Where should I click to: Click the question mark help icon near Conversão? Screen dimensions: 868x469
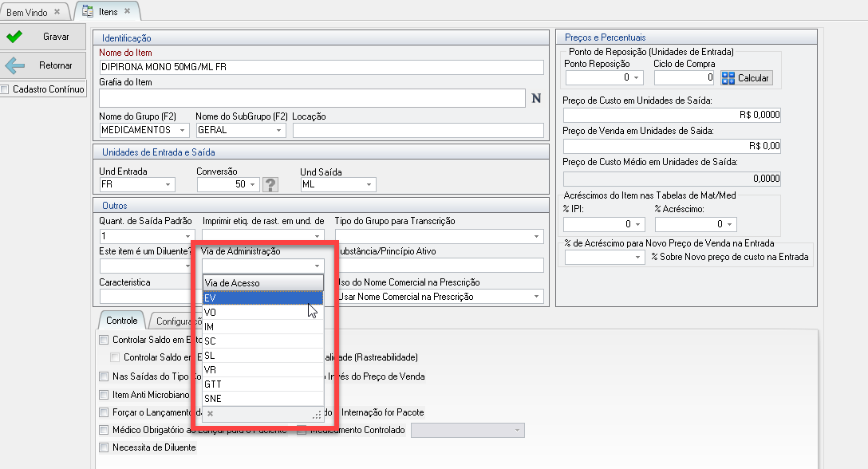[270, 184]
